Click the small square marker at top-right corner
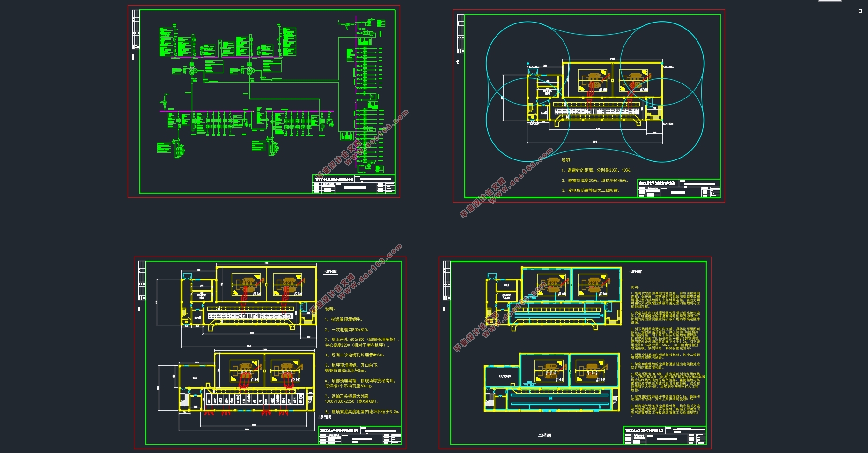This screenshot has width=868, height=453. 860,11
